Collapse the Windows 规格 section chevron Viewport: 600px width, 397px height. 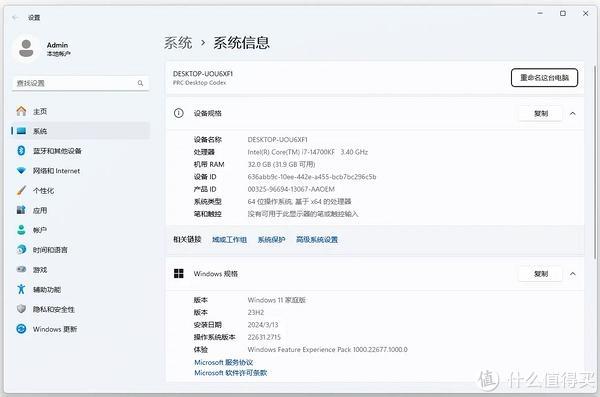point(572,274)
